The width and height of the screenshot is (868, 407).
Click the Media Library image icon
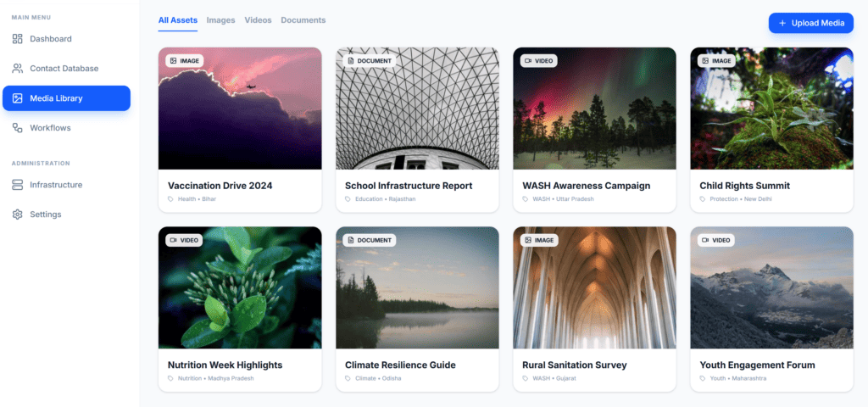(18, 98)
